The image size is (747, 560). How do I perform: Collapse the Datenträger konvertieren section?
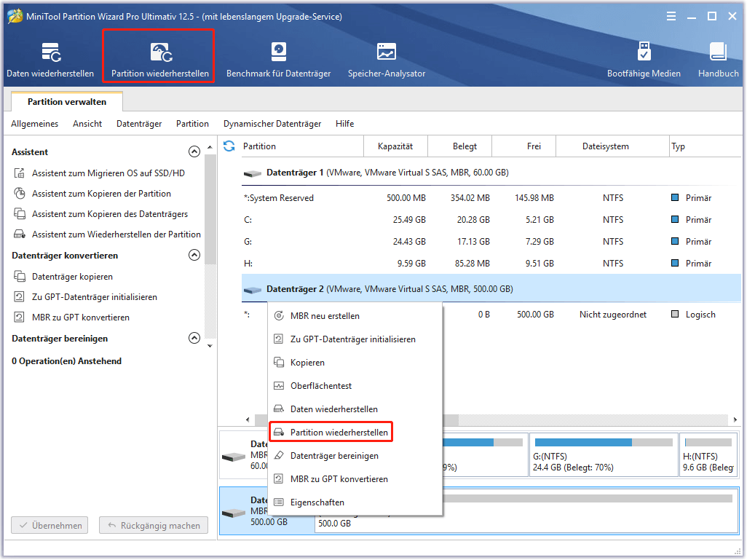(194, 255)
